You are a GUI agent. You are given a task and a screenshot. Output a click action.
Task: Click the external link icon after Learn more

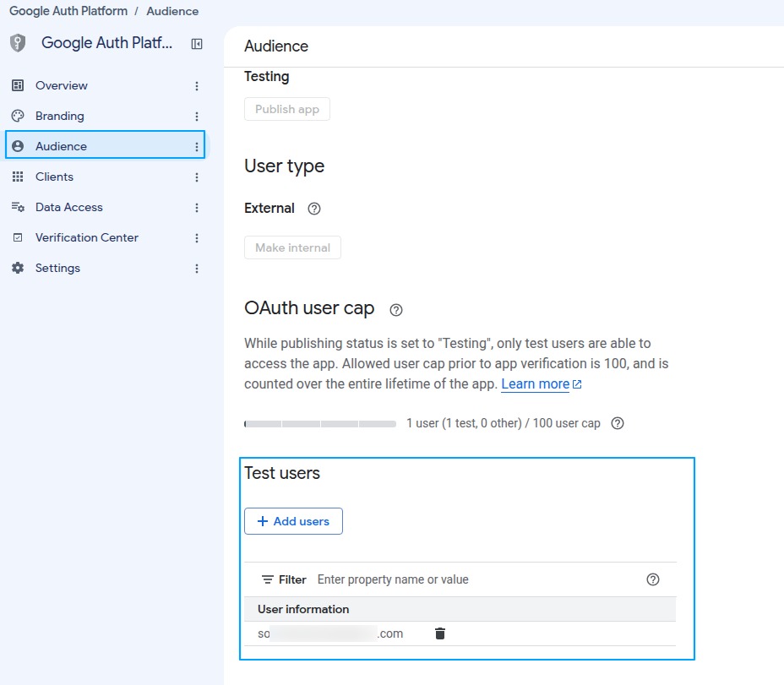click(577, 384)
